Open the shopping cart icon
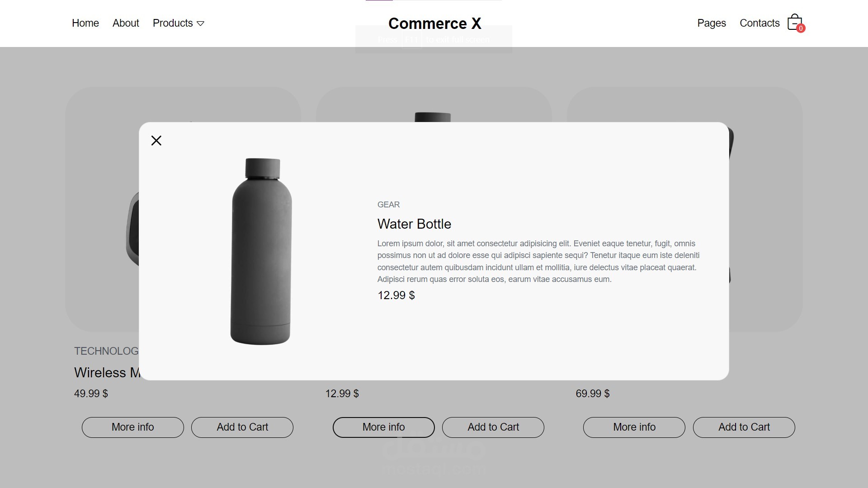The width and height of the screenshot is (868, 488). (x=793, y=22)
